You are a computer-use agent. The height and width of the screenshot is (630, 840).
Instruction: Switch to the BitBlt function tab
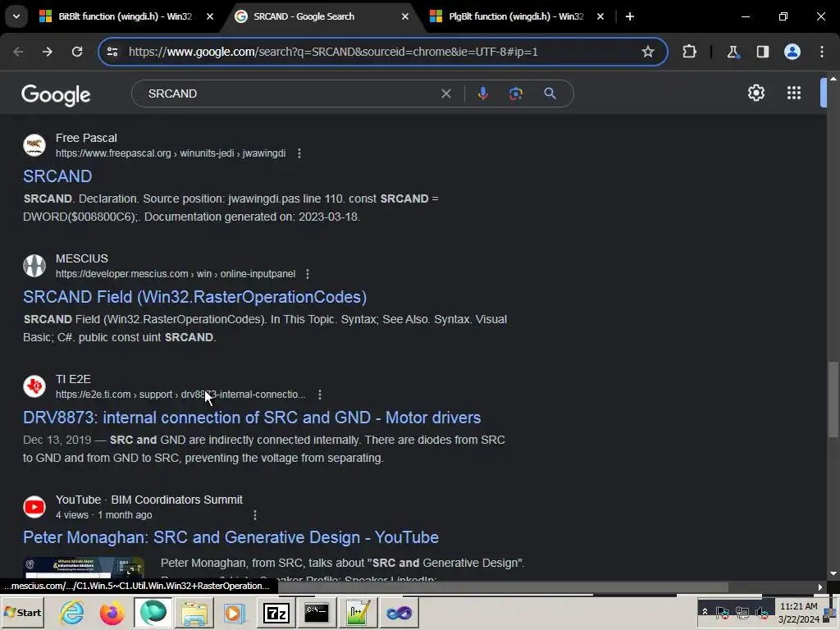[126, 16]
